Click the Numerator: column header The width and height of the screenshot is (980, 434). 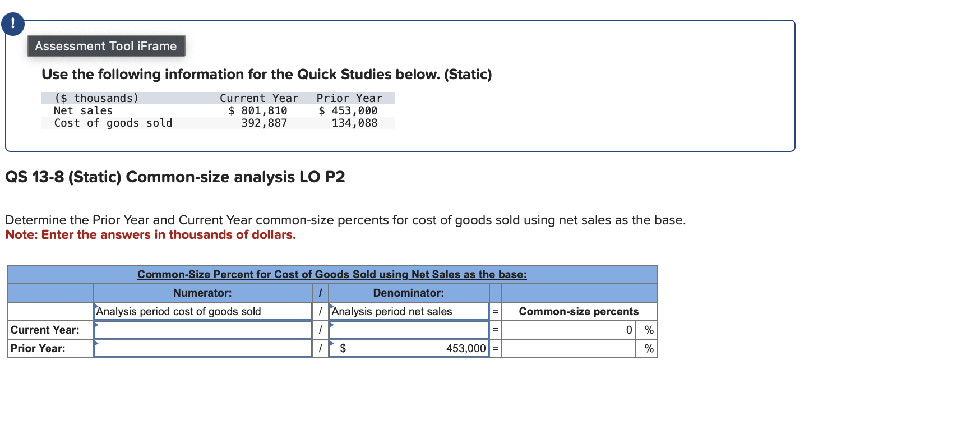[x=202, y=293]
